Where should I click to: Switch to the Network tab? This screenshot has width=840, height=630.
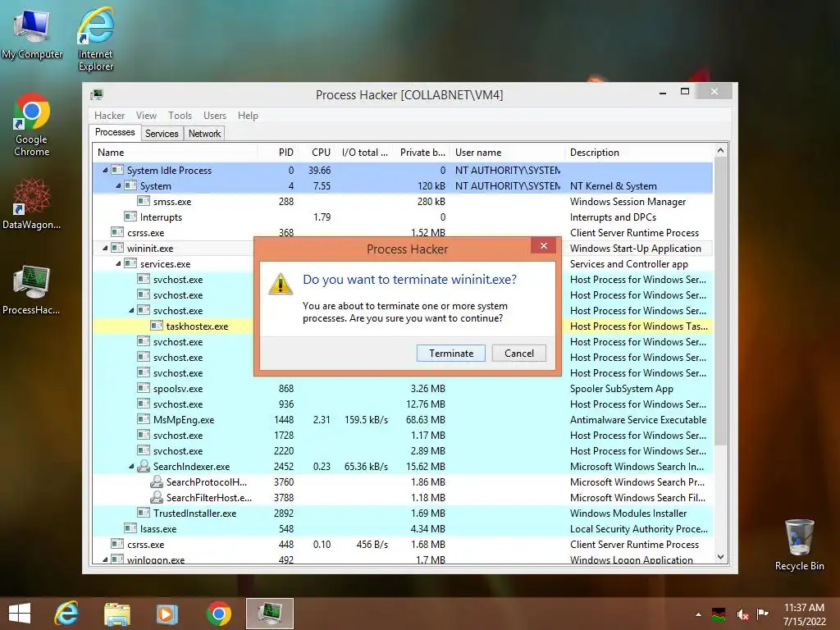pyautogui.click(x=204, y=134)
